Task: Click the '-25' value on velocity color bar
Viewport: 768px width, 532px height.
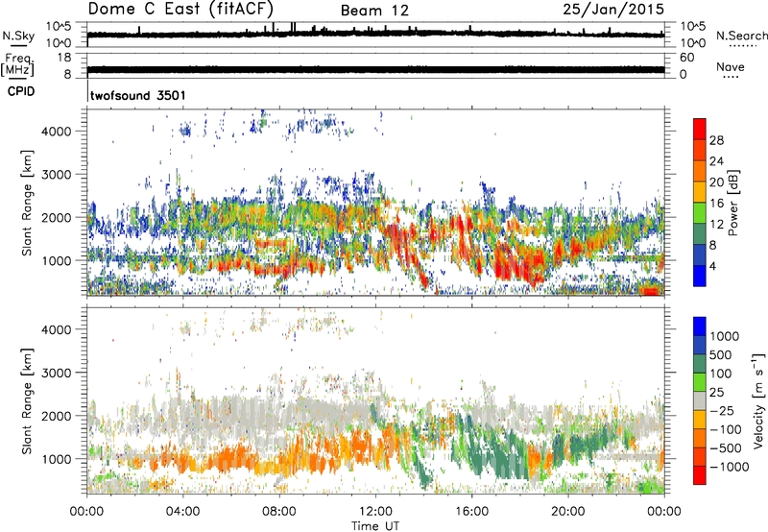Action: 722,411
